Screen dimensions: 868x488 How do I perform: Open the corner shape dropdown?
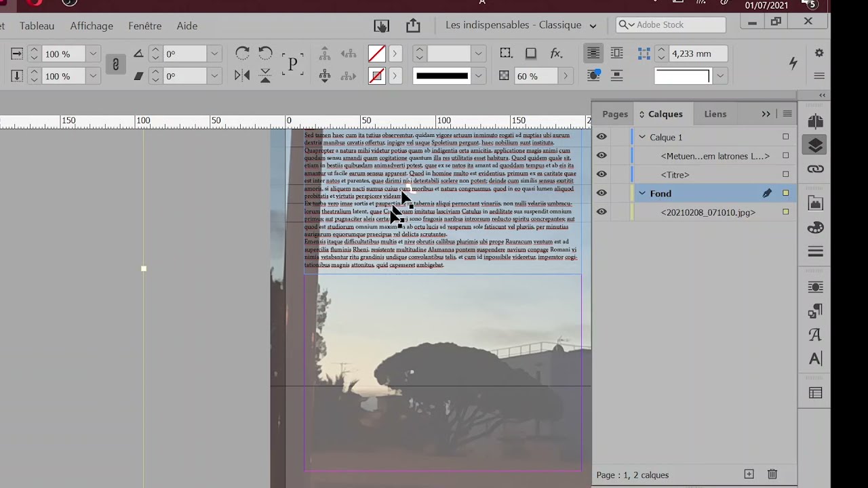point(720,76)
